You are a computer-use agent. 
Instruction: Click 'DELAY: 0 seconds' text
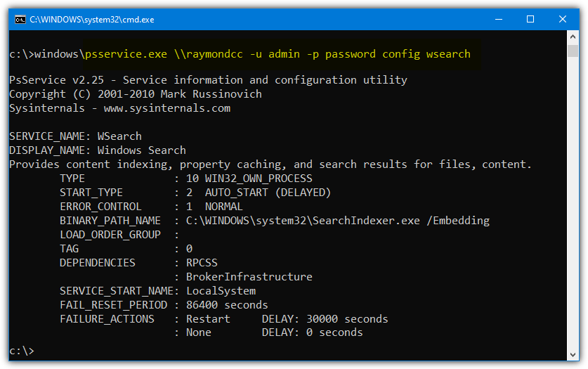pyautogui.click(x=312, y=332)
